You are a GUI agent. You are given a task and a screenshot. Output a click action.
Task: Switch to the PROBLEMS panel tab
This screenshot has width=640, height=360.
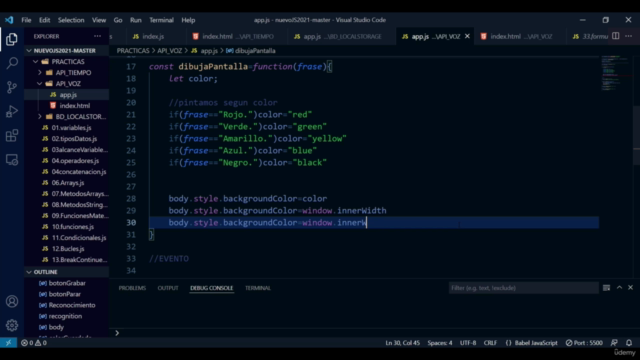(132, 288)
